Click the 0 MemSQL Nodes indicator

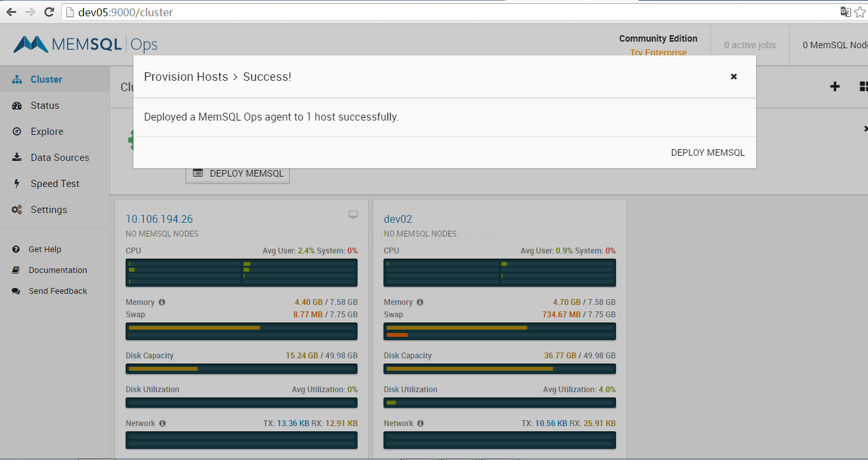tap(835, 45)
